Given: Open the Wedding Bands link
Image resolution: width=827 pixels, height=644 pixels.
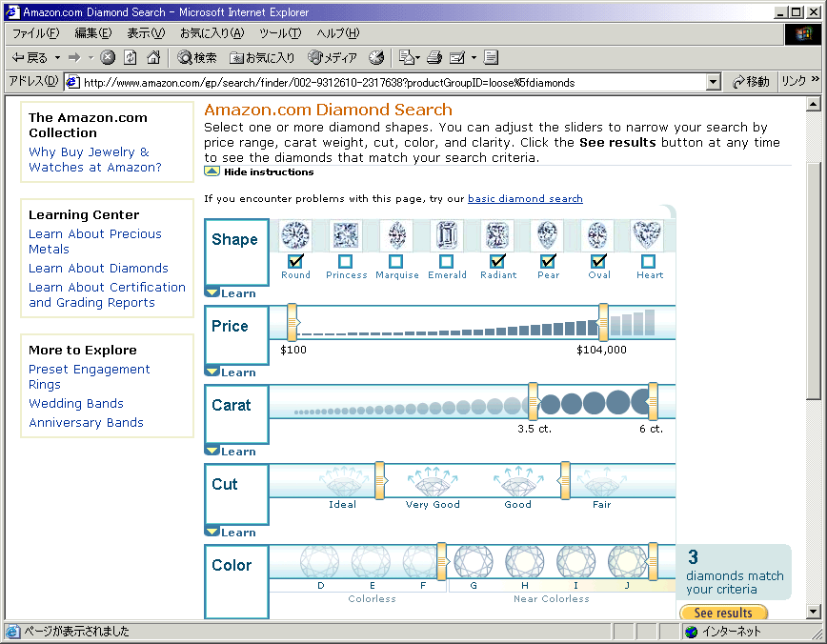Looking at the screenshot, I should coord(76,404).
